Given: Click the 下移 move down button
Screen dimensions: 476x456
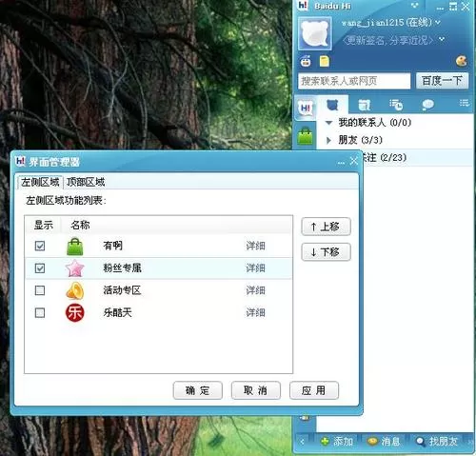Looking at the screenshot, I should click(x=326, y=252).
